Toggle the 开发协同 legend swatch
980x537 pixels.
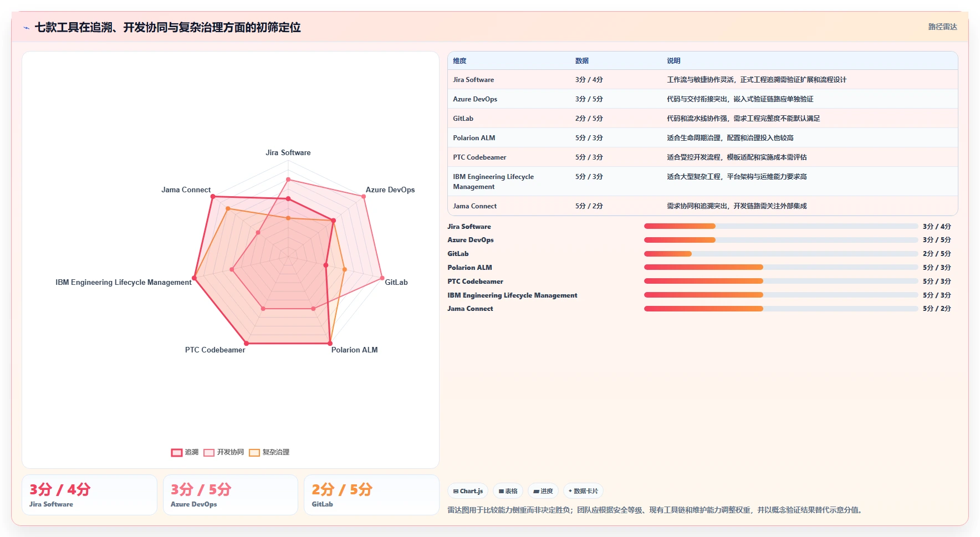tap(209, 452)
